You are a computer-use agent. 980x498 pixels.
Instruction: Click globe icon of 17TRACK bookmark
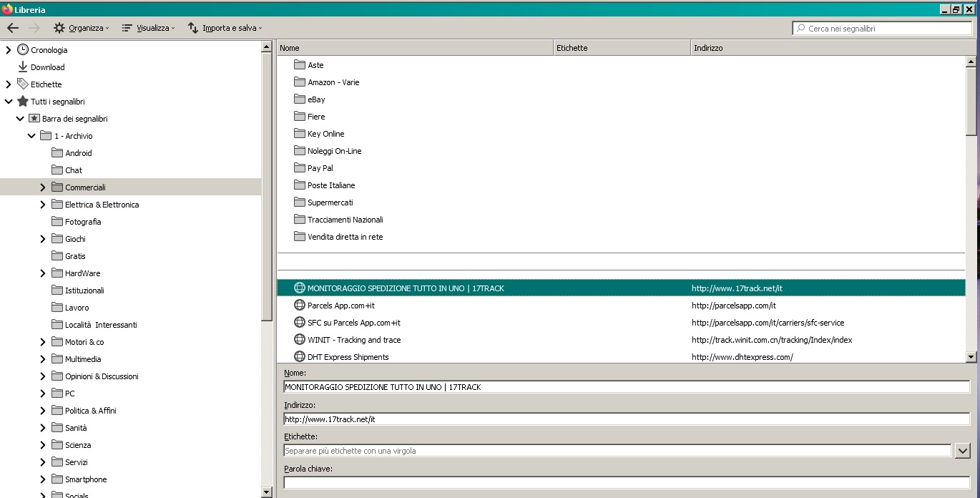[300, 288]
